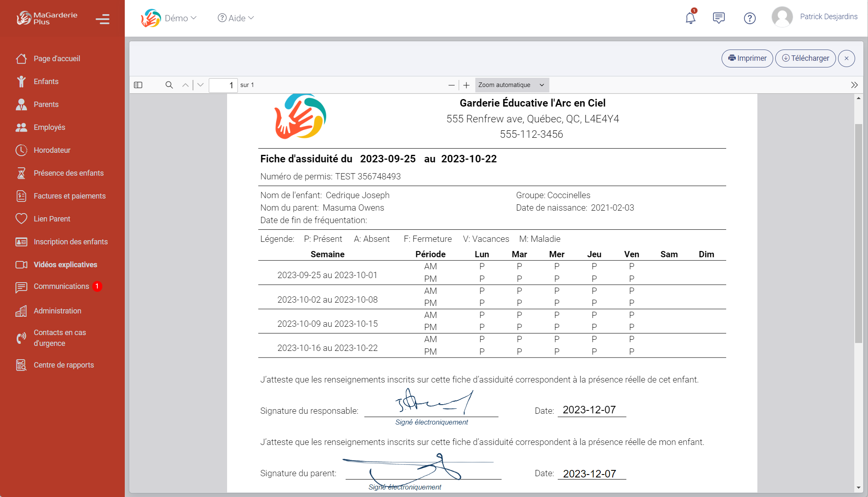This screenshot has width=868, height=497.
Task: Open the Zoom automatique dropdown
Action: [512, 85]
